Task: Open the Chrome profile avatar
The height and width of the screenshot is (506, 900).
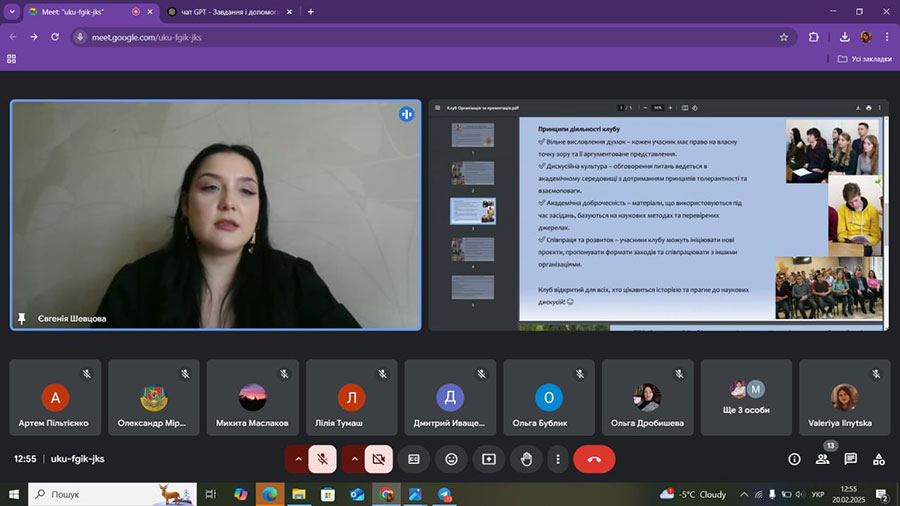Action: [x=866, y=37]
